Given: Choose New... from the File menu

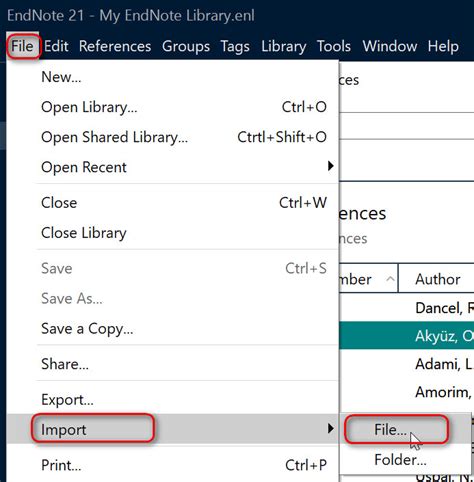Looking at the screenshot, I should tap(173, 77).
